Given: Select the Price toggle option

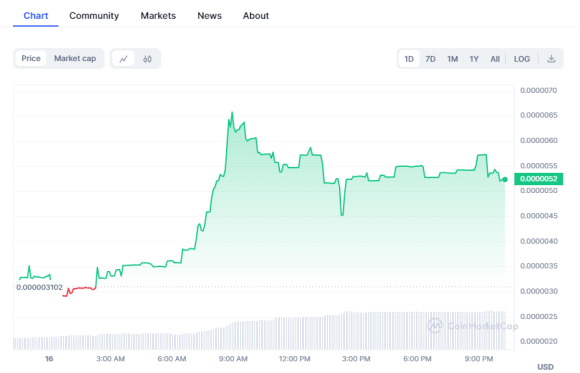Looking at the screenshot, I should click(x=31, y=58).
